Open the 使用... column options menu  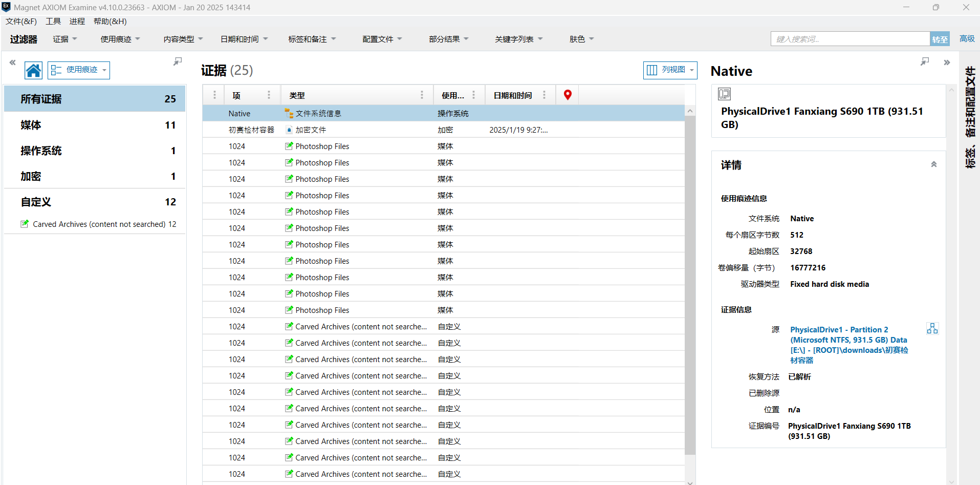[473, 95]
